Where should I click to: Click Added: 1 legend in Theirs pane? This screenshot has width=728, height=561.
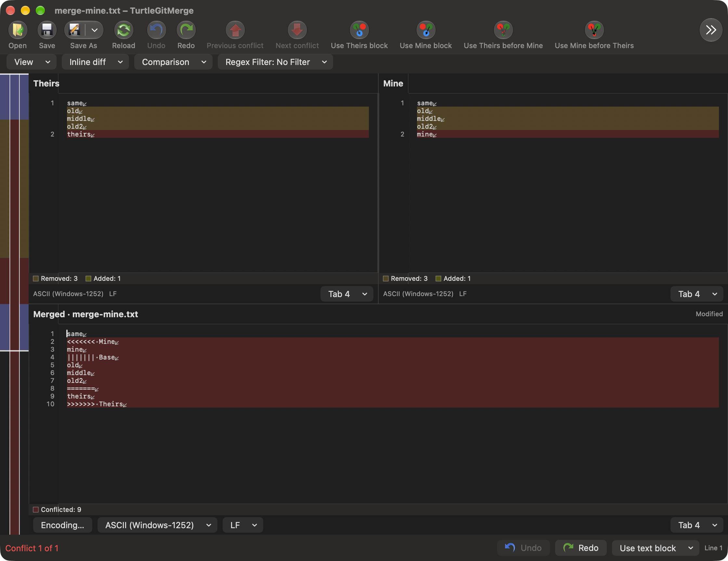tap(103, 279)
